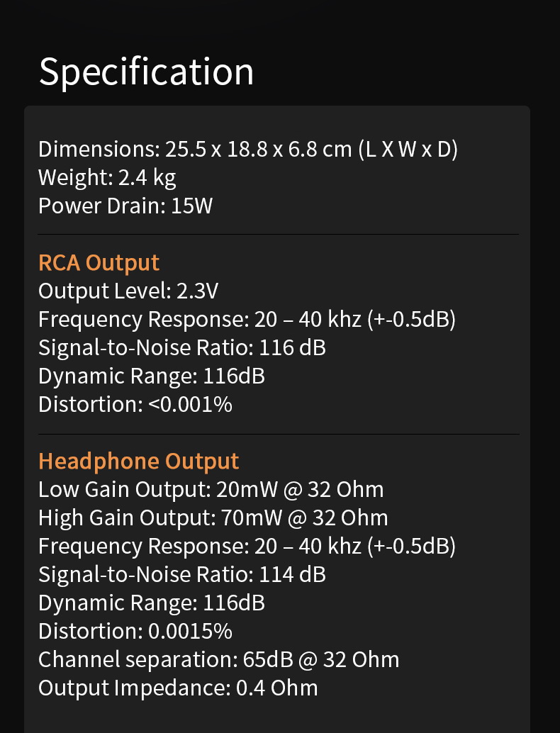This screenshot has height=733, width=560.
Task: Select the Channel separation 65dB line
Action: point(218,660)
